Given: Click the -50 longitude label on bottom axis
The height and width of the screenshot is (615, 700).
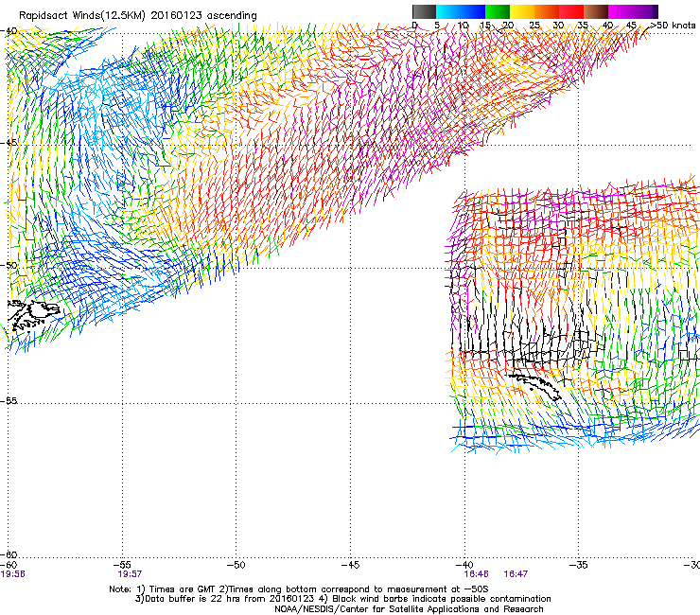Looking at the screenshot, I should coord(236,565).
